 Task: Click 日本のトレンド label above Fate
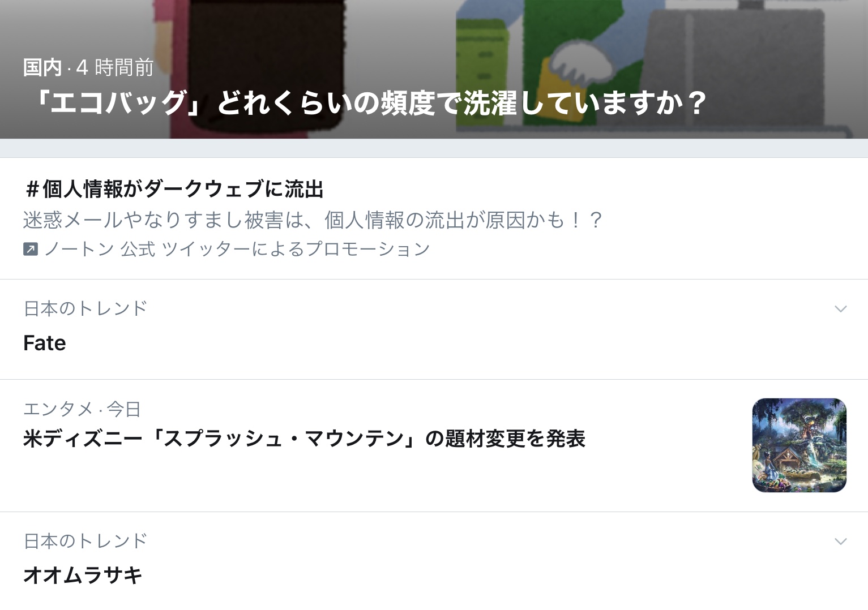[85, 308]
